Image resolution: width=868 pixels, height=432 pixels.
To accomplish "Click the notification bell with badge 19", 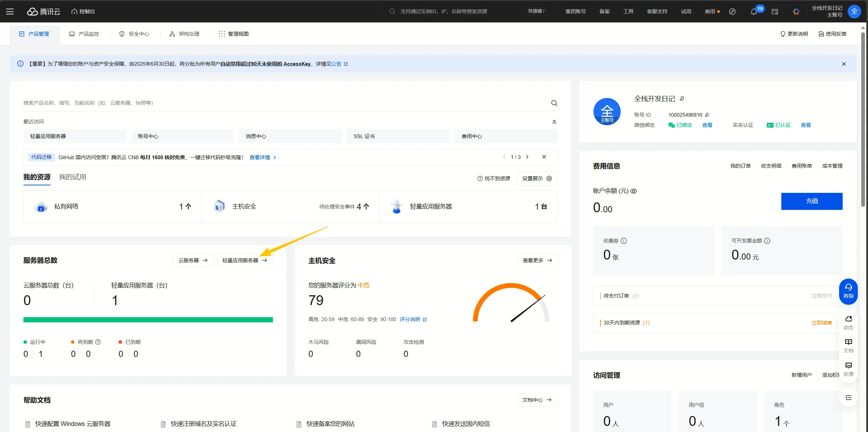I will point(753,12).
